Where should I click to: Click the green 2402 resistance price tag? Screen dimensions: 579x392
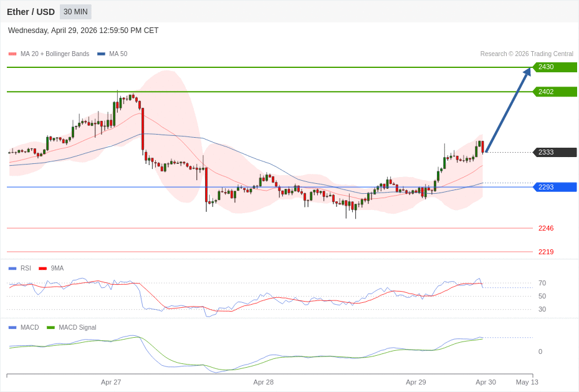tap(554, 92)
